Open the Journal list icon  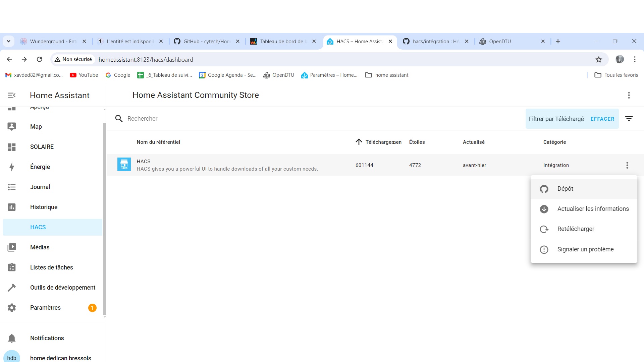pyautogui.click(x=12, y=187)
